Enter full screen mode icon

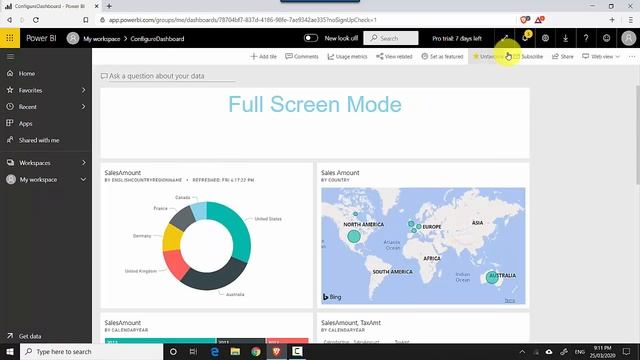pyautogui.click(x=505, y=38)
